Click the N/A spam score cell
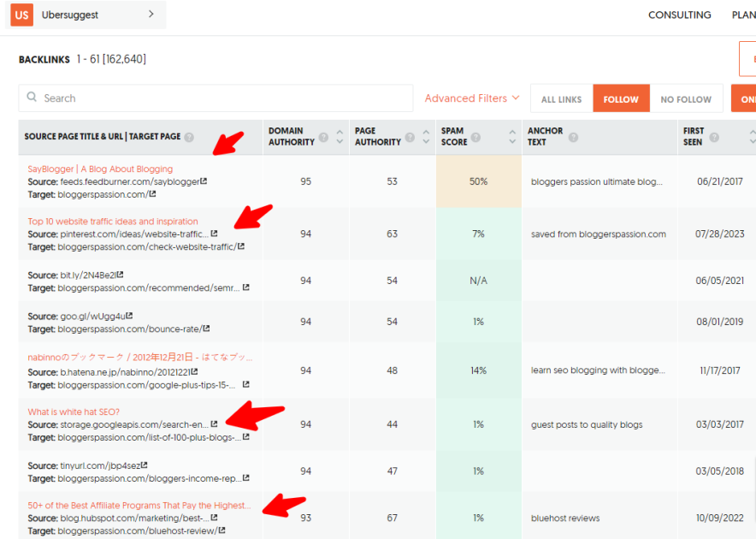Image resolution: width=756 pixels, height=539 pixels. (479, 281)
